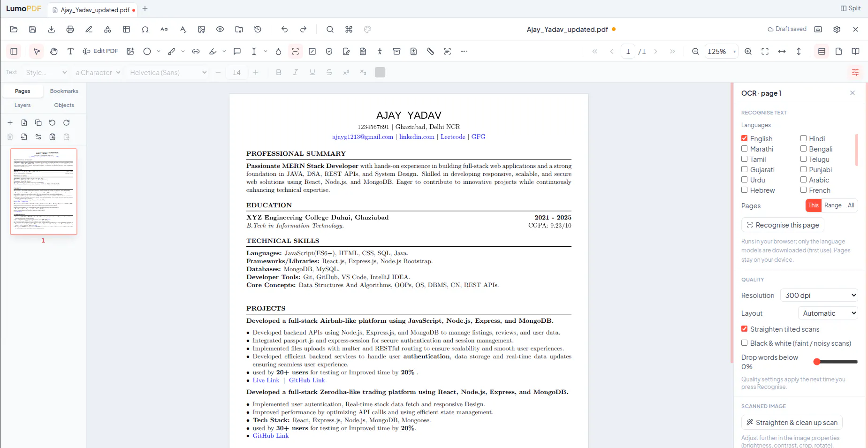The image size is (868, 448).
Task: Click the comment note icon
Action: (x=237, y=52)
